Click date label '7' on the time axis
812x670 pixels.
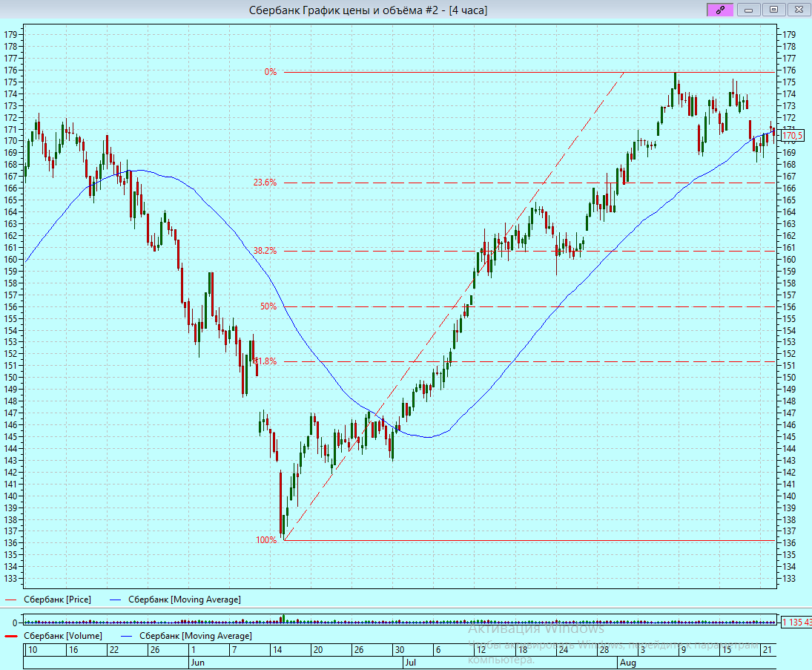tap(234, 650)
